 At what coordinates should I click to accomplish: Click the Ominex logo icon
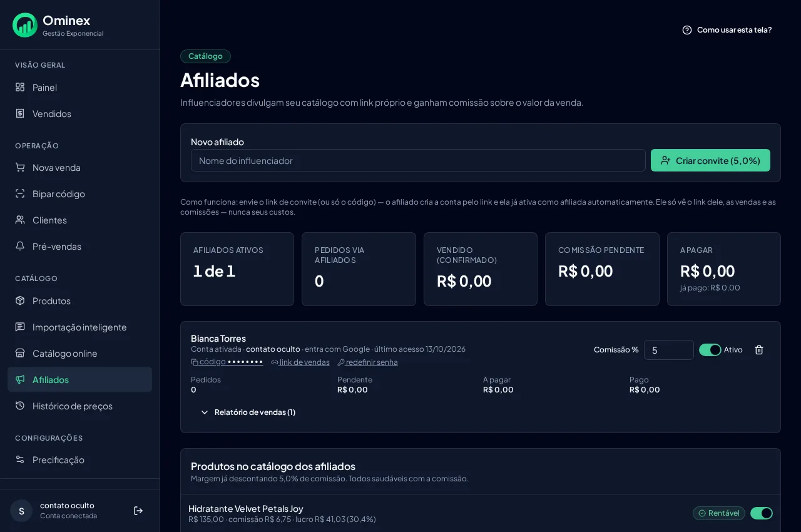25,25
